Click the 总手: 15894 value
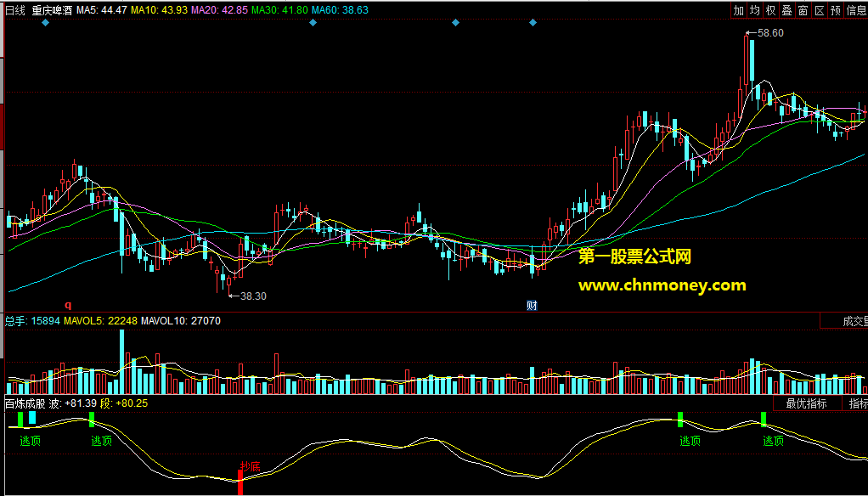 [32, 320]
